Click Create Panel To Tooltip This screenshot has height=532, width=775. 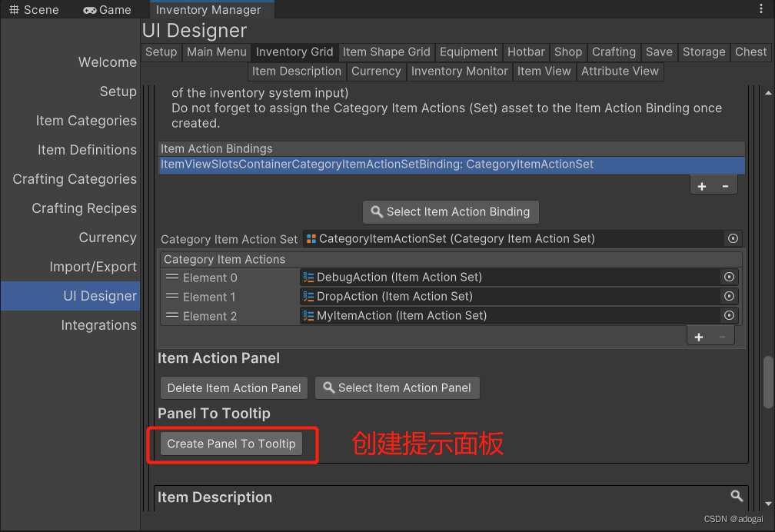(x=231, y=444)
